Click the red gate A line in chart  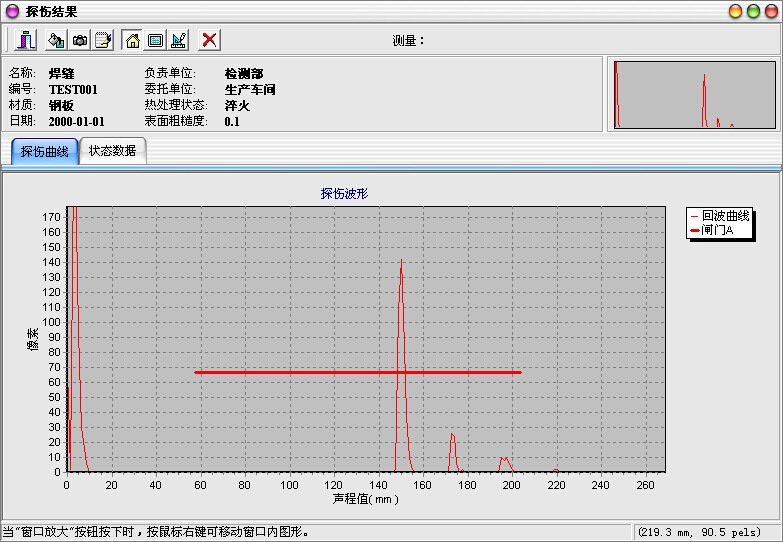pos(300,373)
